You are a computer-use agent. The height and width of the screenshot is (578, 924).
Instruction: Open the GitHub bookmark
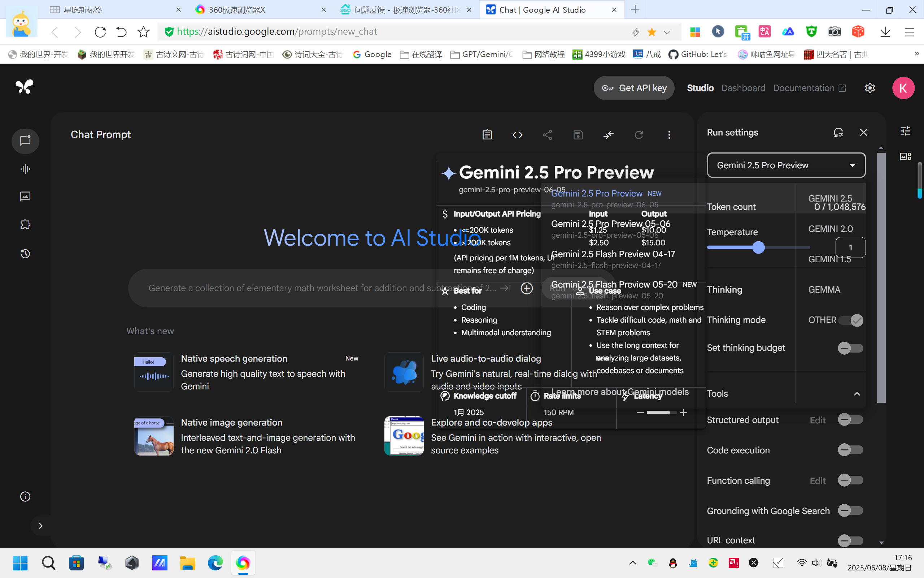coord(698,54)
